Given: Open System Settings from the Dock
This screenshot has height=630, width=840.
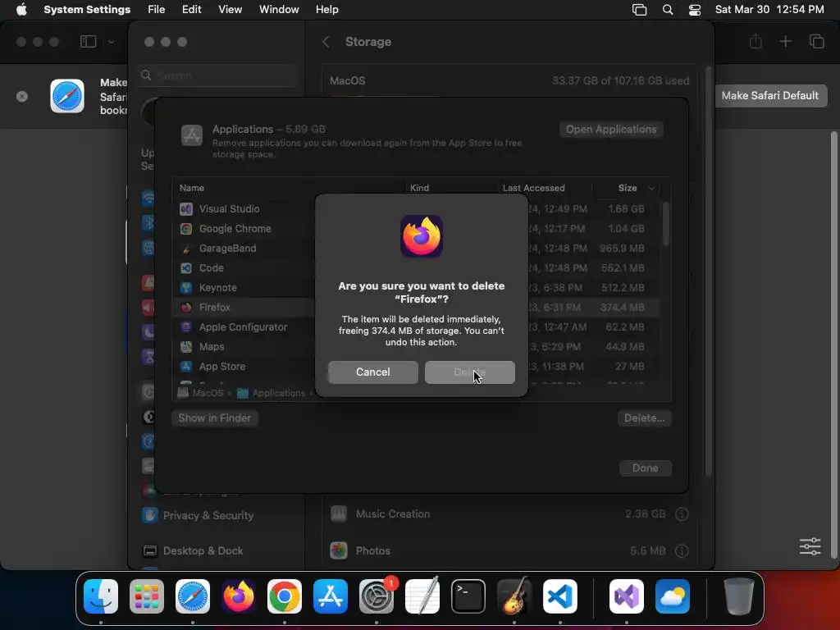Looking at the screenshot, I should tap(376, 596).
